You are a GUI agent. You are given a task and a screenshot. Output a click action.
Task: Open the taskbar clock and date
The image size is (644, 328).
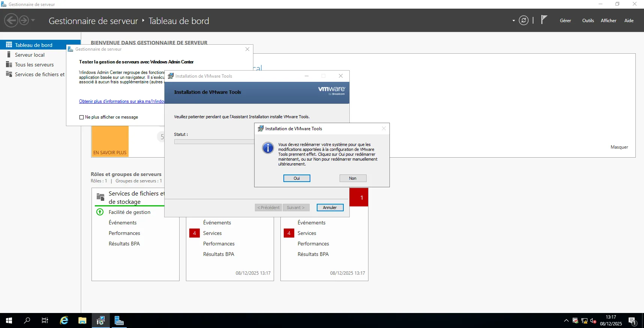611,320
